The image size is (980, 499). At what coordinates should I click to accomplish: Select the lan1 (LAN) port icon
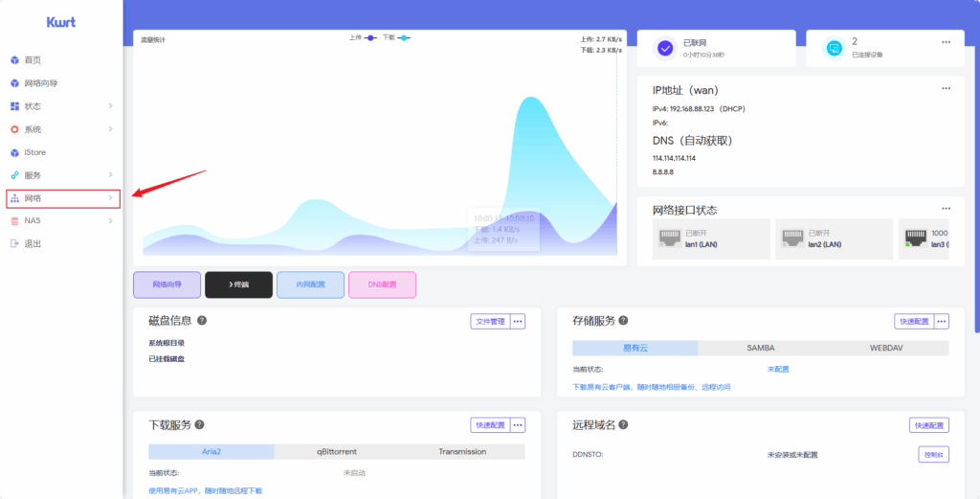[x=669, y=238]
